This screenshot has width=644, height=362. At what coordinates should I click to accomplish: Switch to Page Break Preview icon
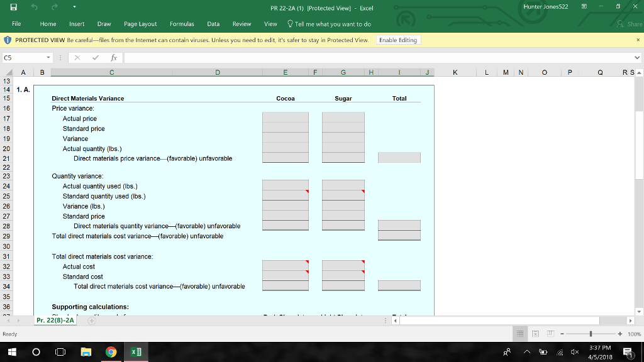(x=550, y=334)
